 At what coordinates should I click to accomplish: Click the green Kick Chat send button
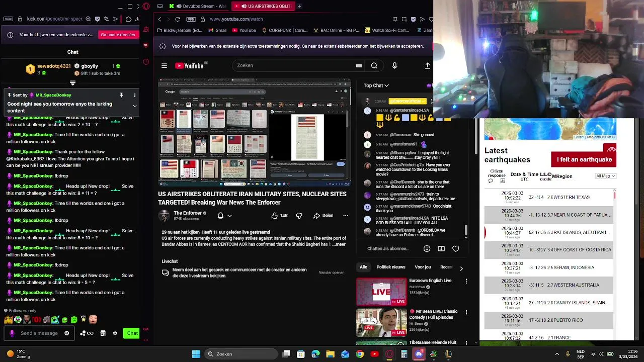point(131,333)
